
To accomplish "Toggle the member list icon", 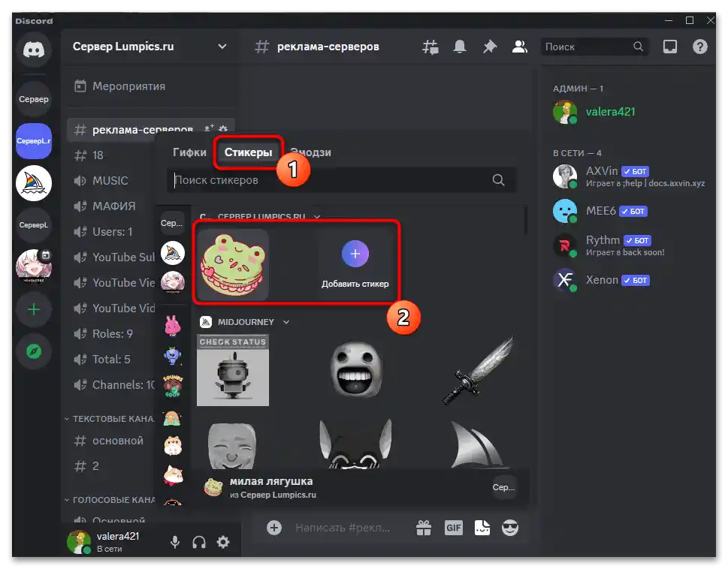I will pos(520,47).
